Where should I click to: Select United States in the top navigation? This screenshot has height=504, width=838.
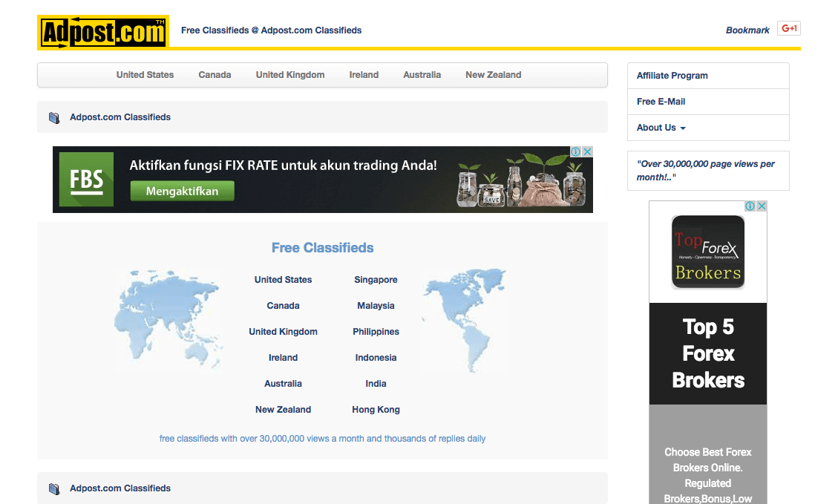145,74
